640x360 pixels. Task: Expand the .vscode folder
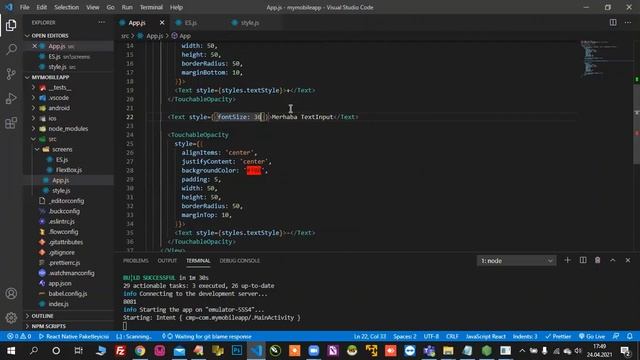tap(33, 98)
